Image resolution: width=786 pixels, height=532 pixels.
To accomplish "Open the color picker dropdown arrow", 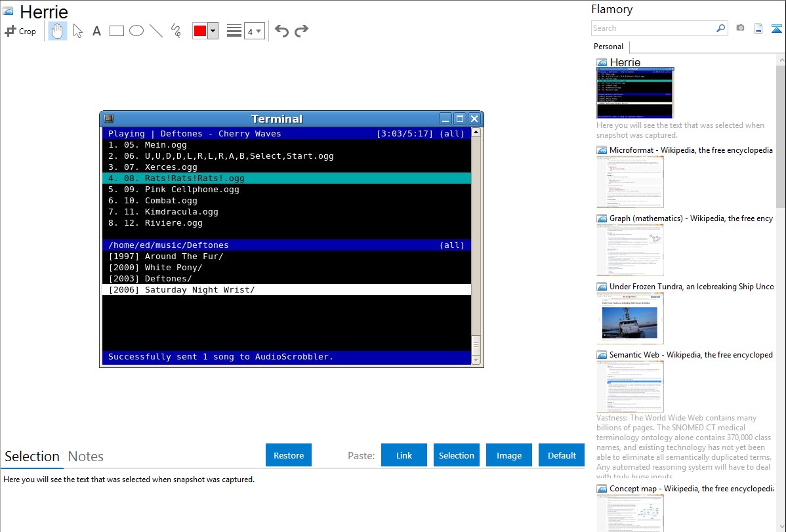I will click(213, 31).
